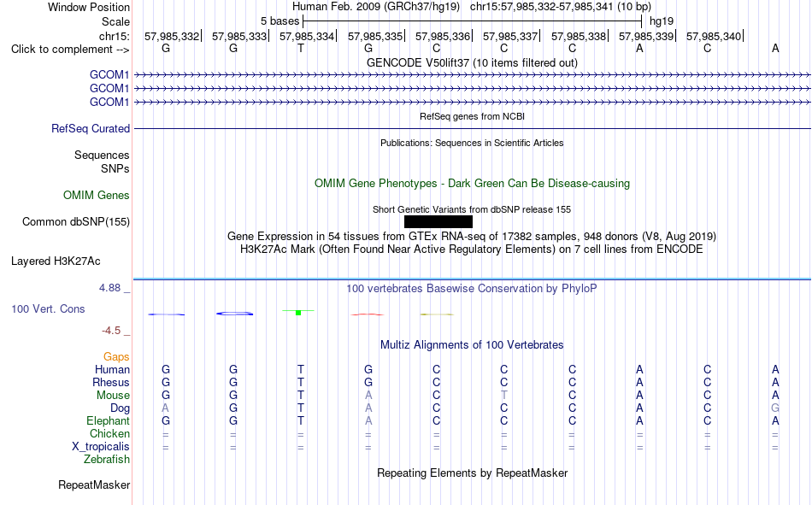Open the 100 Vert. Cons track label

pyautogui.click(x=48, y=309)
